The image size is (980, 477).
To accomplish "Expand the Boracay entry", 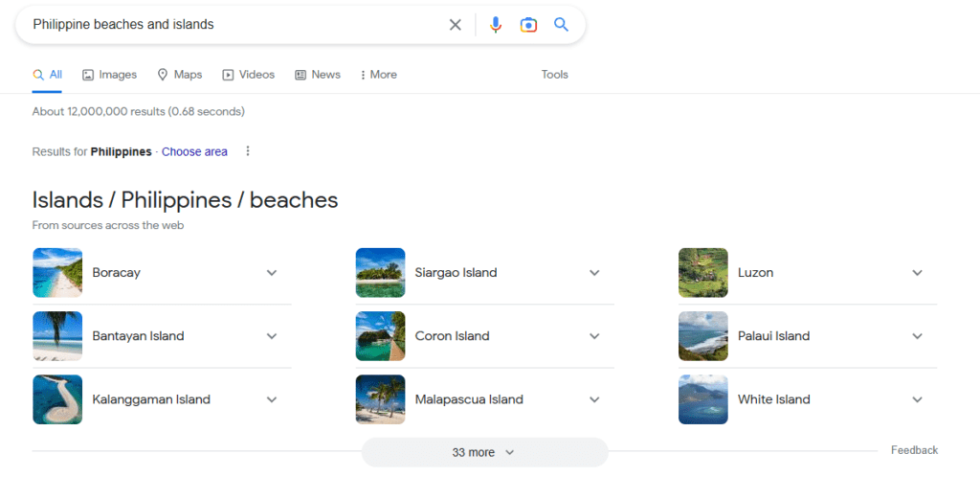I will click(x=272, y=273).
